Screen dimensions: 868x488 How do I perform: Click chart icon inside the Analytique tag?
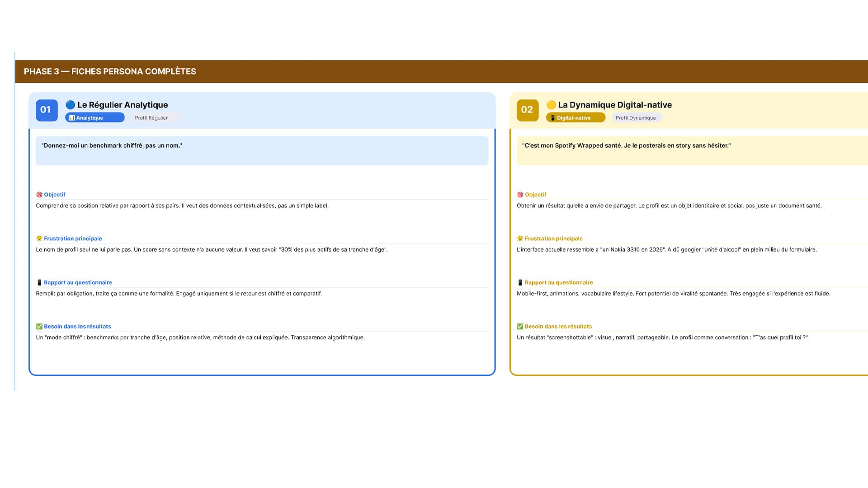click(72, 118)
